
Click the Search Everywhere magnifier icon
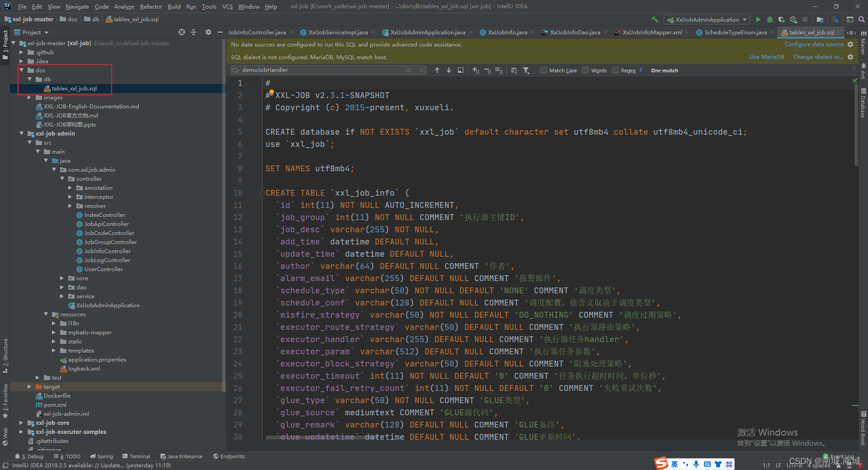pos(861,19)
